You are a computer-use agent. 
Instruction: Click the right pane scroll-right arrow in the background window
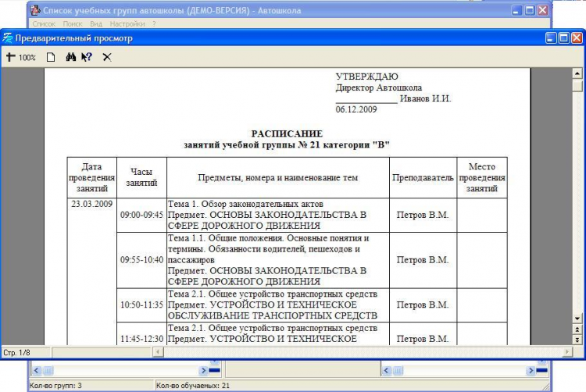click(x=531, y=370)
